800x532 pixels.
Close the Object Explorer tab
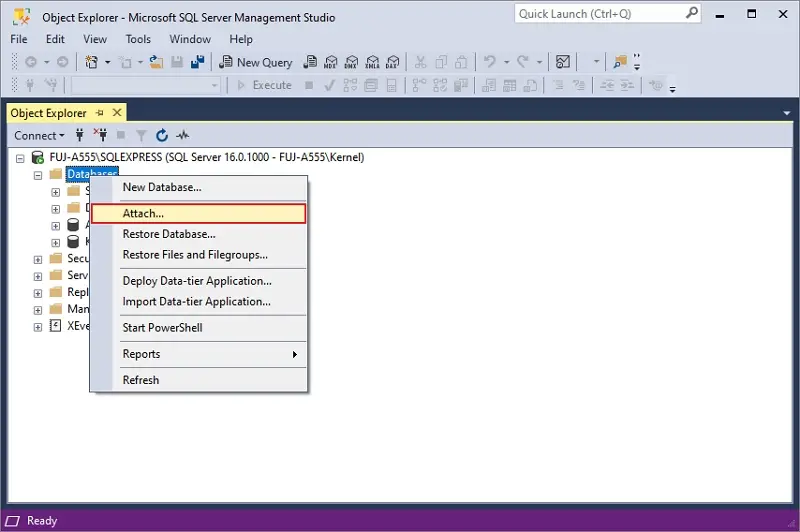tap(117, 112)
